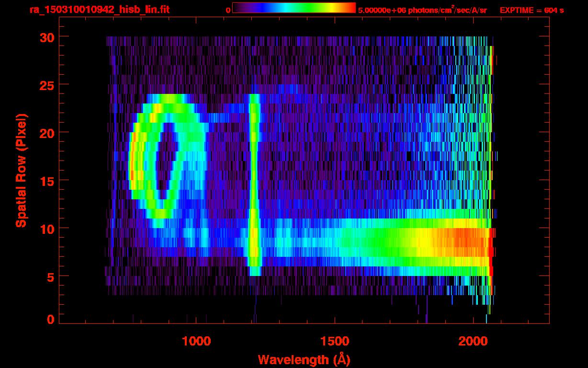Click the file name ra_150310010942_hisb_lin.fit
The image size is (588, 368).
coord(100,10)
